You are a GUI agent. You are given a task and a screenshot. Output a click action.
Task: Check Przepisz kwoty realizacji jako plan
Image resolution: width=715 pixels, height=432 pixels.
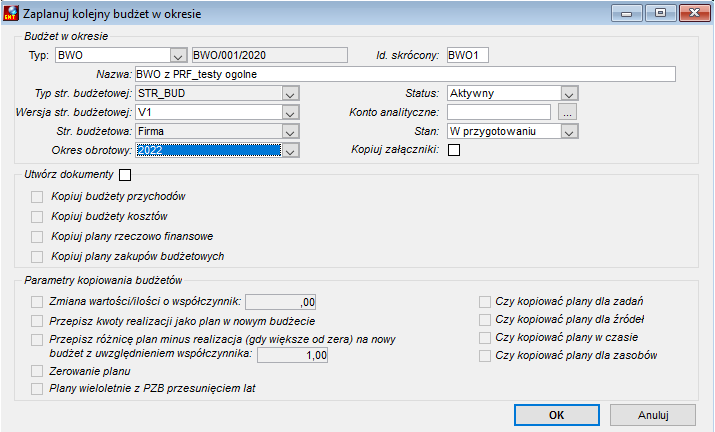[x=37, y=321]
